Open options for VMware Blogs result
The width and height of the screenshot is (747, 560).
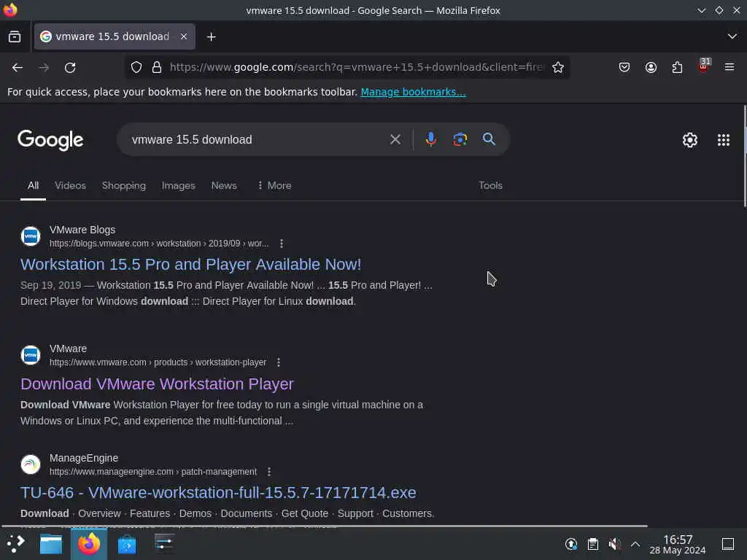[x=282, y=244]
